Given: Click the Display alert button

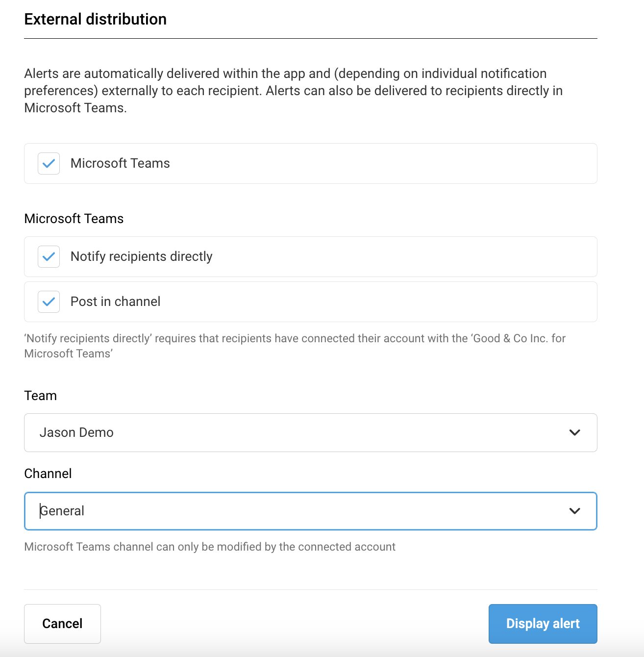Looking at the screenshot, I should pyautogui.click(x=543, y=624).
